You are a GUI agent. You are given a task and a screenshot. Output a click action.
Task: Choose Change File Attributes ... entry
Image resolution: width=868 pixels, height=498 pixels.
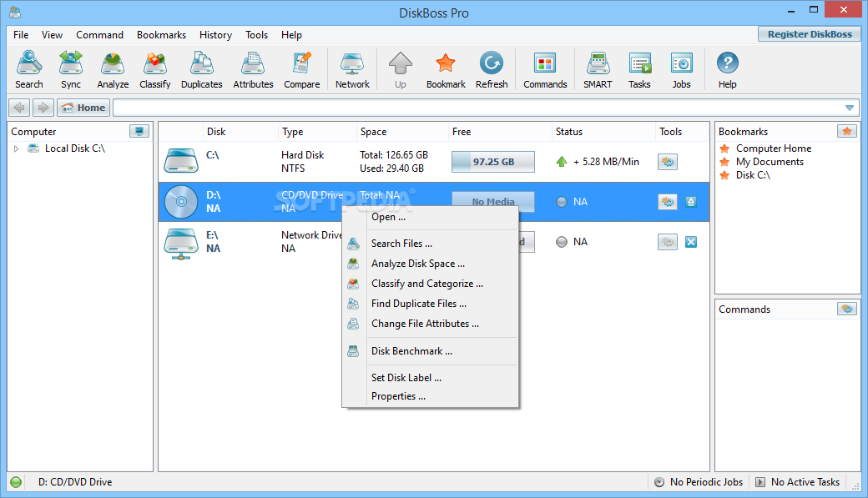tap(430, 323)
